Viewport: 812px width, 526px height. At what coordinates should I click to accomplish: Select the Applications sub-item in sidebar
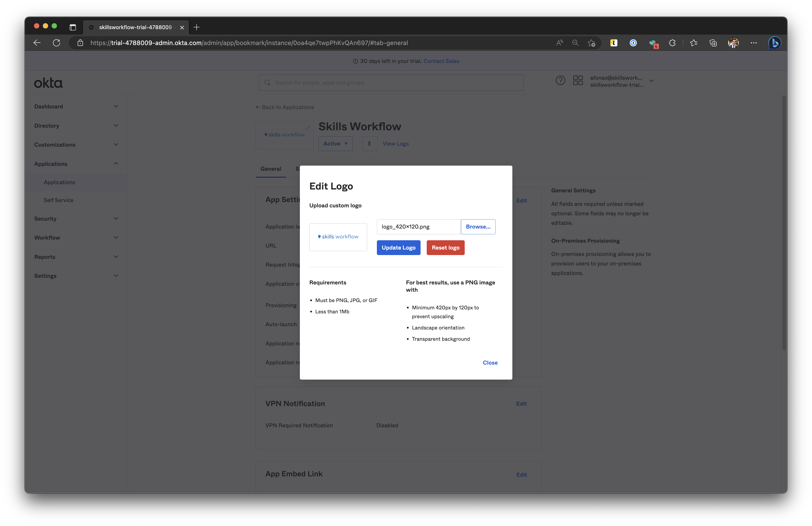click(x=59, y=182)
